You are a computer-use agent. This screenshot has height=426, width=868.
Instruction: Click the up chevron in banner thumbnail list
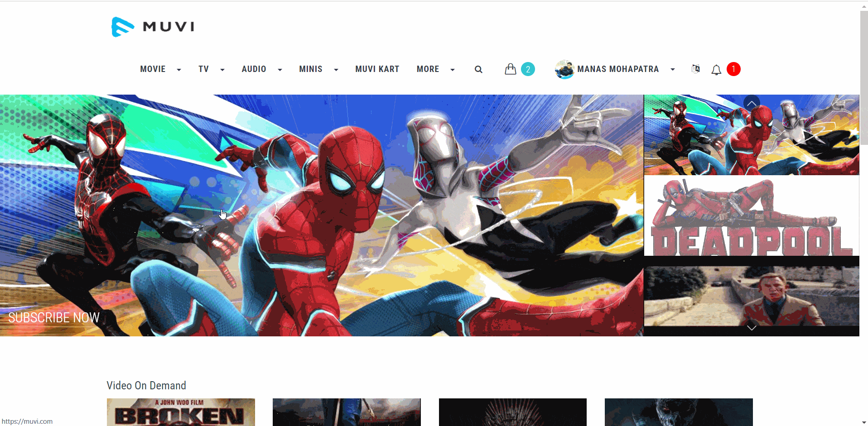click(752, 103)
